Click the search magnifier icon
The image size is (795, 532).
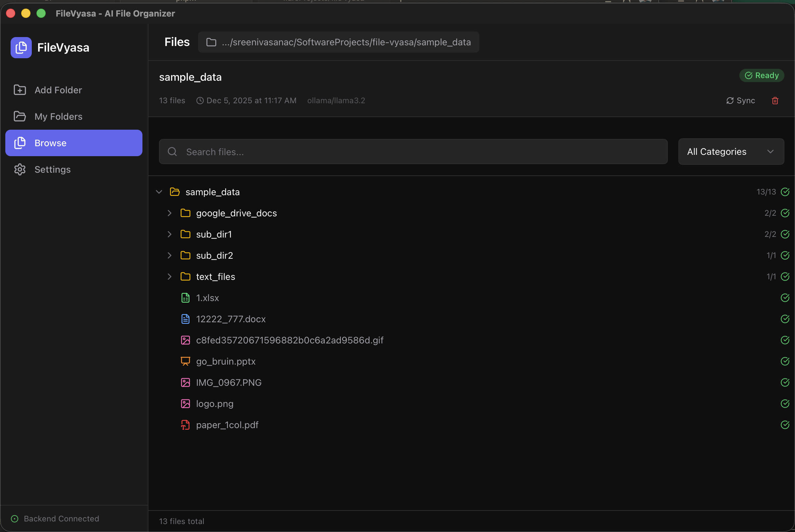(172, 152)
